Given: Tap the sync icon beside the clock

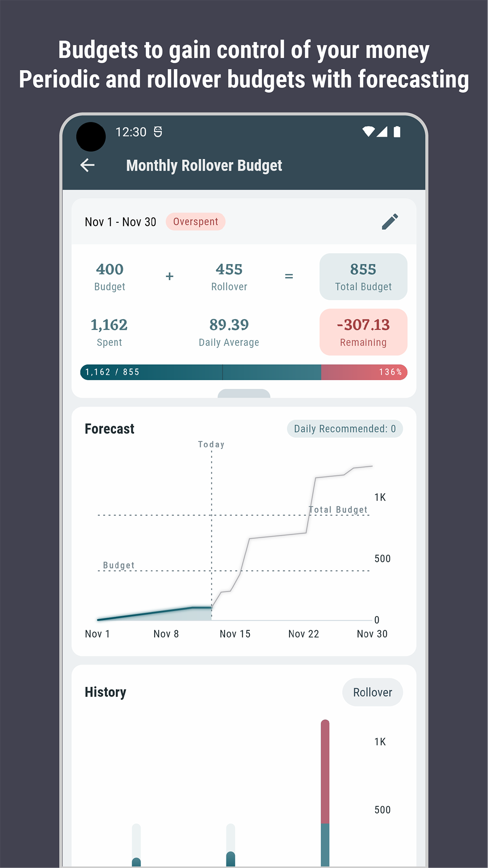Looking at the screenshot, I should click(x=158, y=132).
